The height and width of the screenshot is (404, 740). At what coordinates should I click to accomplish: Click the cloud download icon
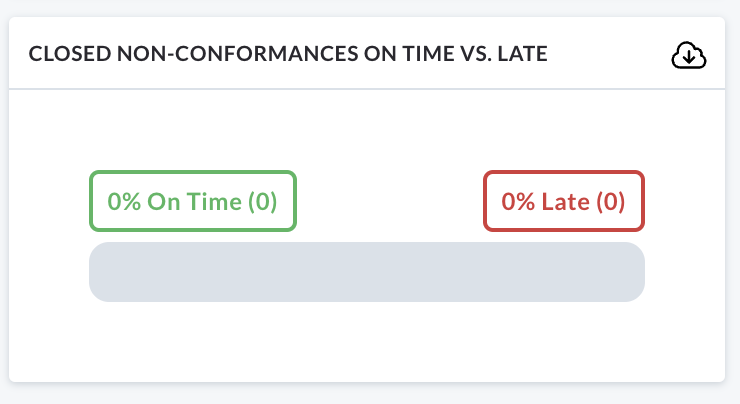point(689,56)
